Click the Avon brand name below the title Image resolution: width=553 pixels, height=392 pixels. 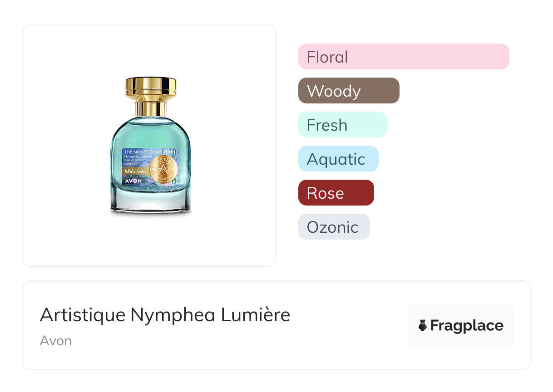(56, 341)
